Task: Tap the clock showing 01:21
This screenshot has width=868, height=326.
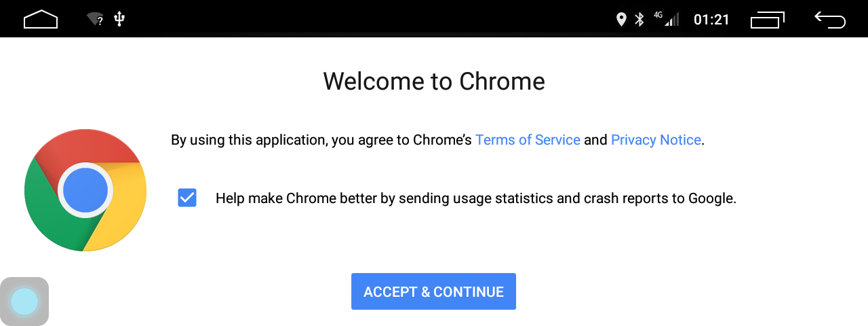Action: tap(711, 20)
